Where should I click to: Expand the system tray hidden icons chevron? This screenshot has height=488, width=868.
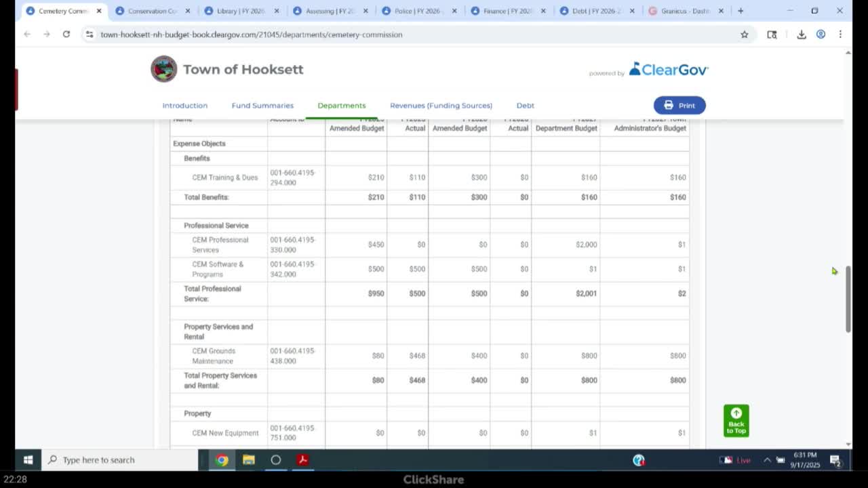[x=767, y=460]
